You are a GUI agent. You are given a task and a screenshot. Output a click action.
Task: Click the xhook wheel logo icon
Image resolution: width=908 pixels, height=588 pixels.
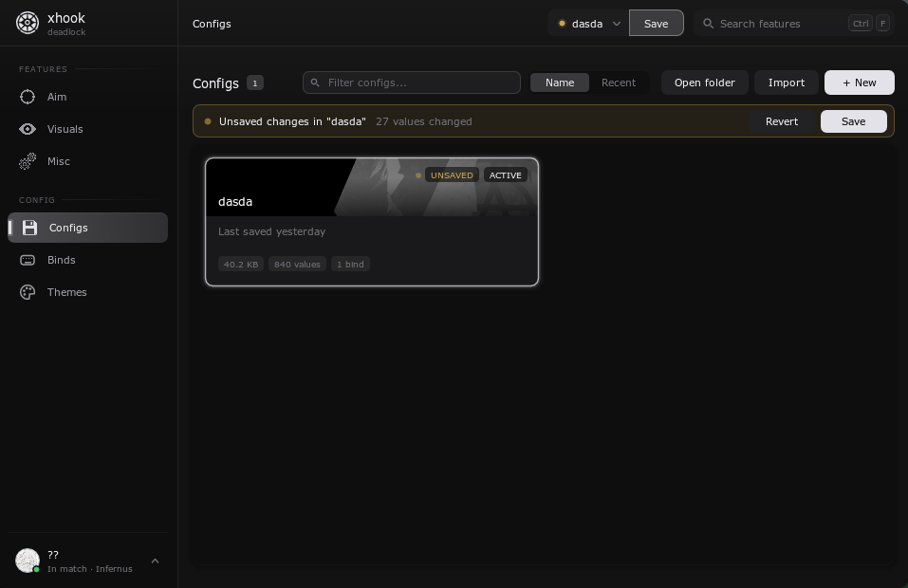28,23
